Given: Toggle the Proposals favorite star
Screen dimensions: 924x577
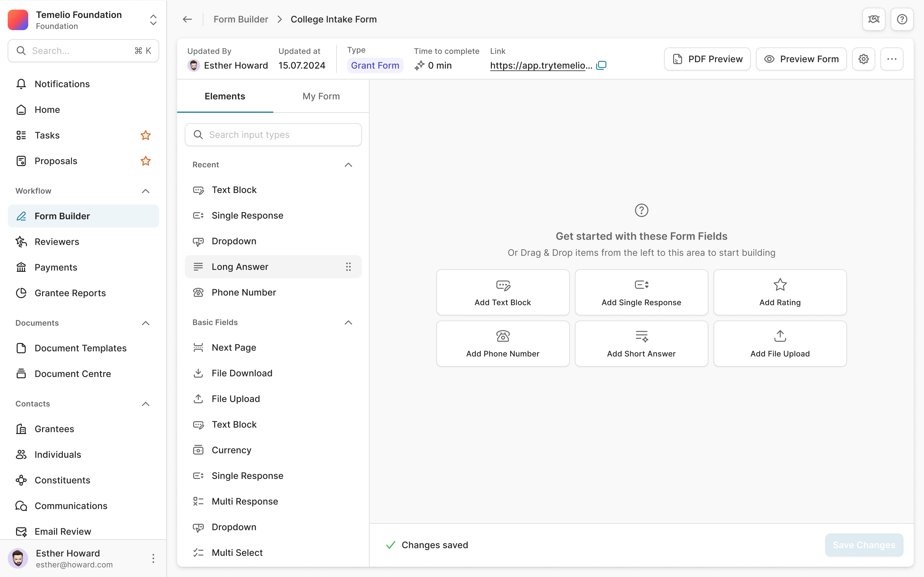Looking at the screenshot, I should click(145, 161).
